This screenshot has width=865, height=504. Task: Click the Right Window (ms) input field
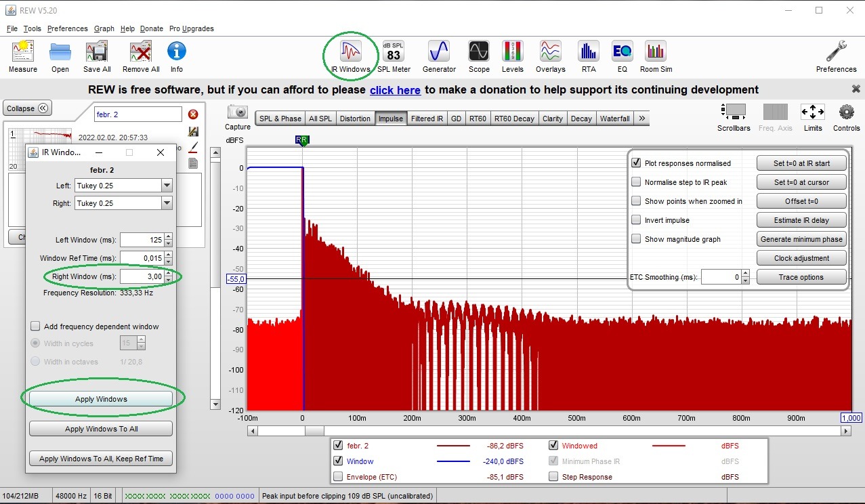pos(142,276)
